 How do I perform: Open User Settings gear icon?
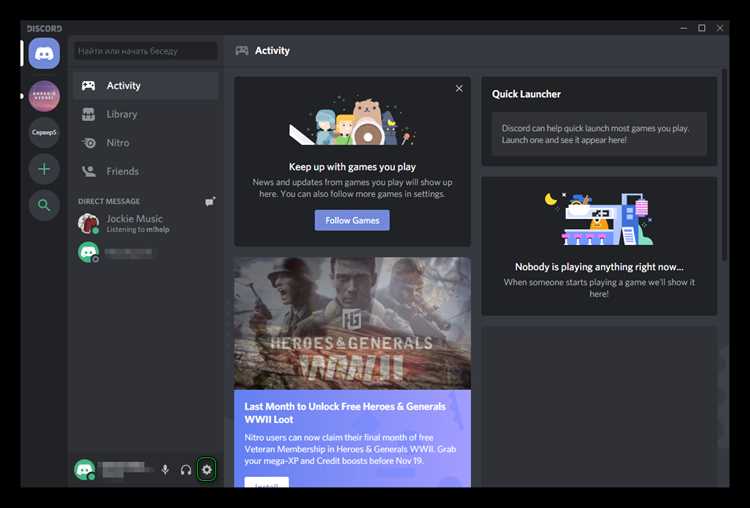click(207, 470)
